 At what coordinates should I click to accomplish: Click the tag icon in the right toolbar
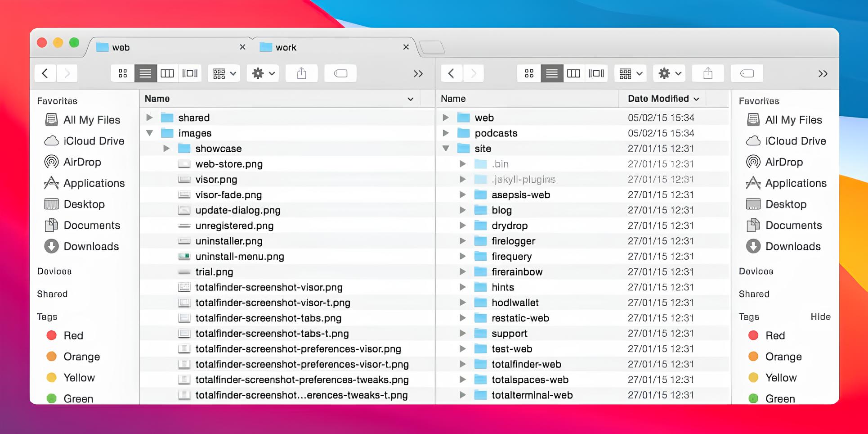[x=747, y=73]
